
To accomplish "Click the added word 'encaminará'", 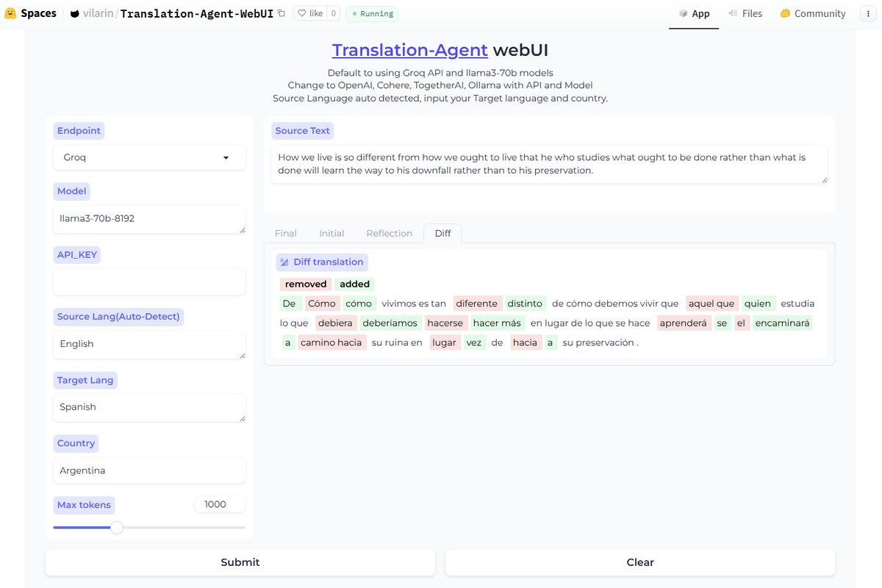I will coord(782,323).
